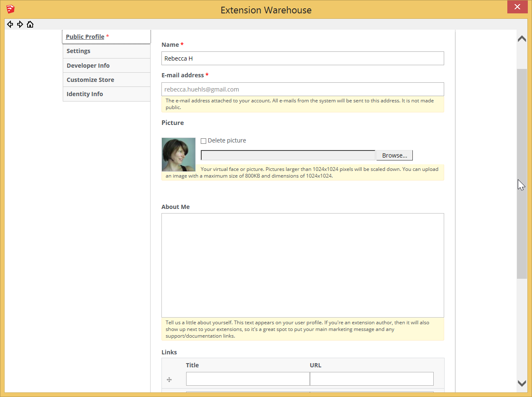The width and height of the screenshot is (532, 397).
Task: Click the forward navigation arrow icon
Action: (x=20, y=25)
